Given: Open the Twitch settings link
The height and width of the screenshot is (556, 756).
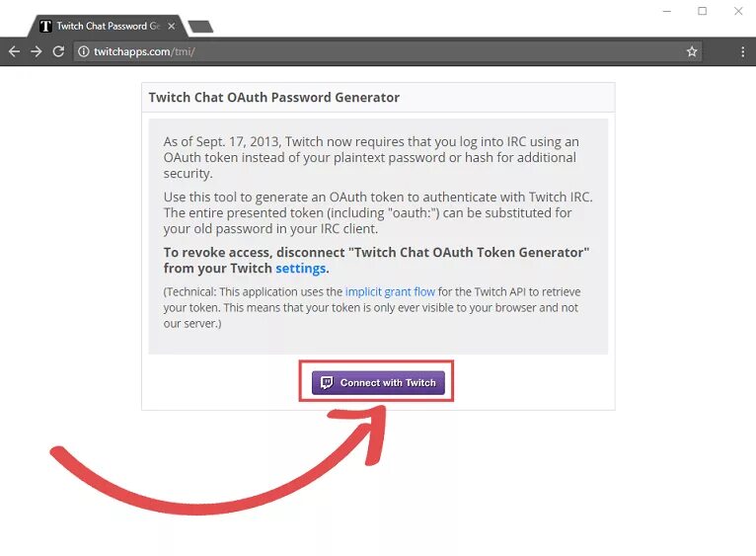Looking at the screenshot, I should (300, 269).
